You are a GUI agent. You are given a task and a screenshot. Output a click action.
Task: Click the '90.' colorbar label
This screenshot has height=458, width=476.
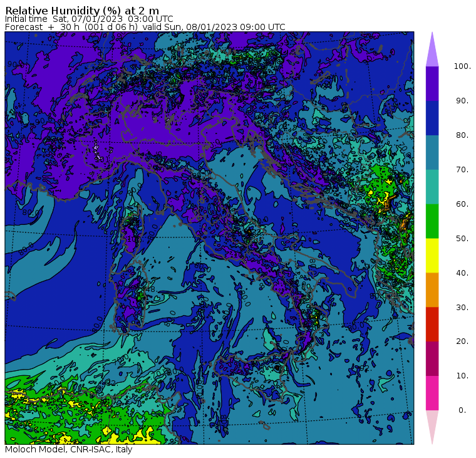tap(462, 101)
